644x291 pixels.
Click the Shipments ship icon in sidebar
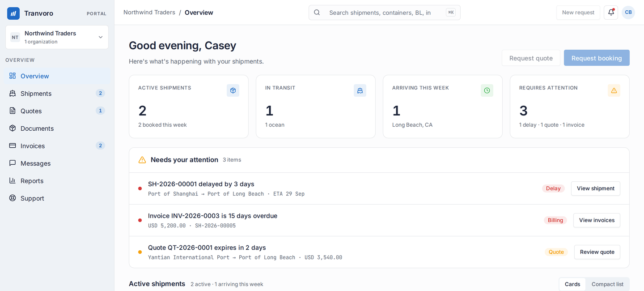tap(13, 93)
